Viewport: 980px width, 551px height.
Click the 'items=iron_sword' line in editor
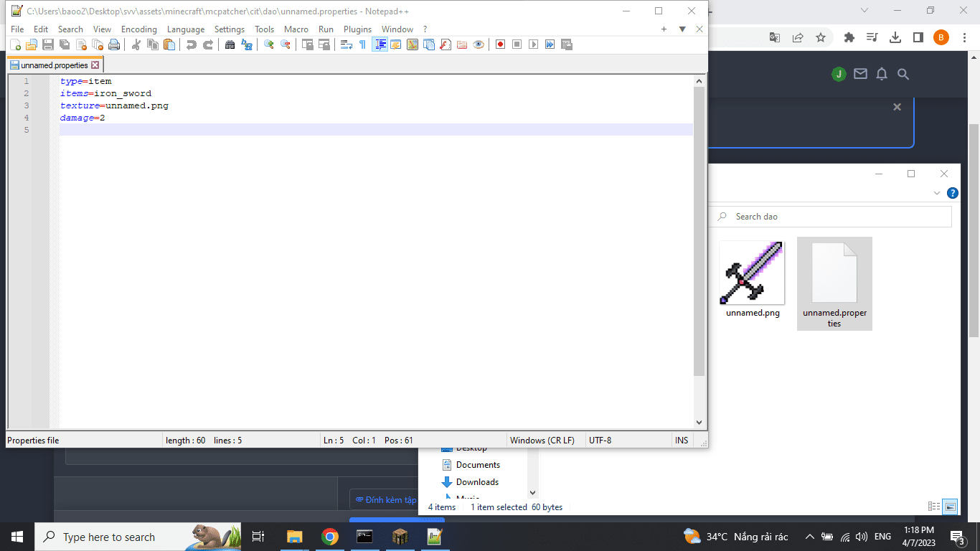(106, 93)
